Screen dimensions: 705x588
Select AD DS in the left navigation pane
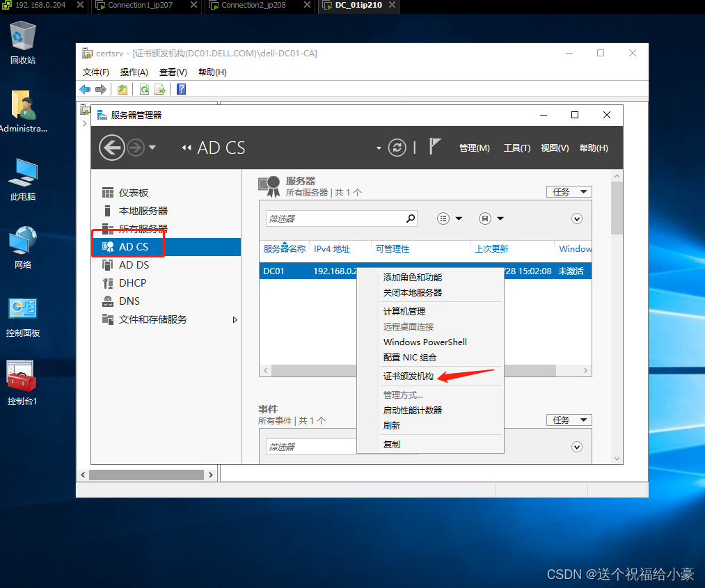click(x=134, y=265)
